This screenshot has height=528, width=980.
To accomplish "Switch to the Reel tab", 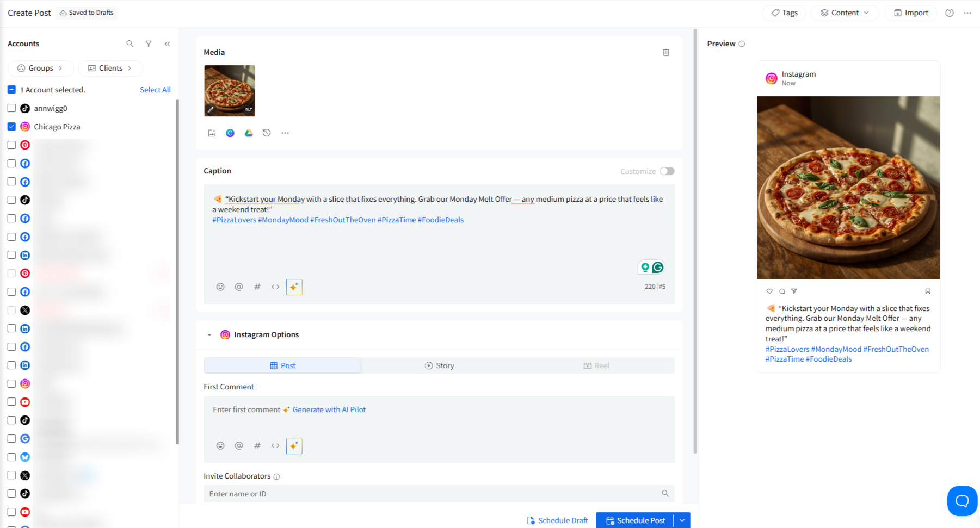I will (x=596, y=365).
